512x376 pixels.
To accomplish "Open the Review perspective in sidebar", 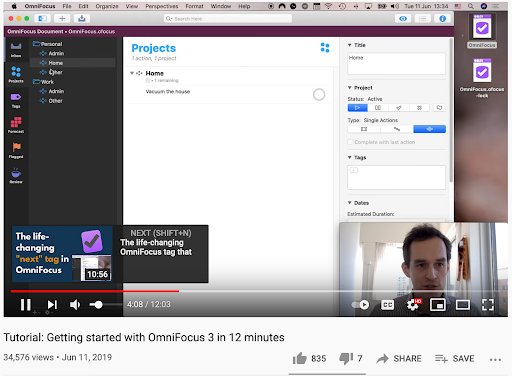I will pos(16,176).
